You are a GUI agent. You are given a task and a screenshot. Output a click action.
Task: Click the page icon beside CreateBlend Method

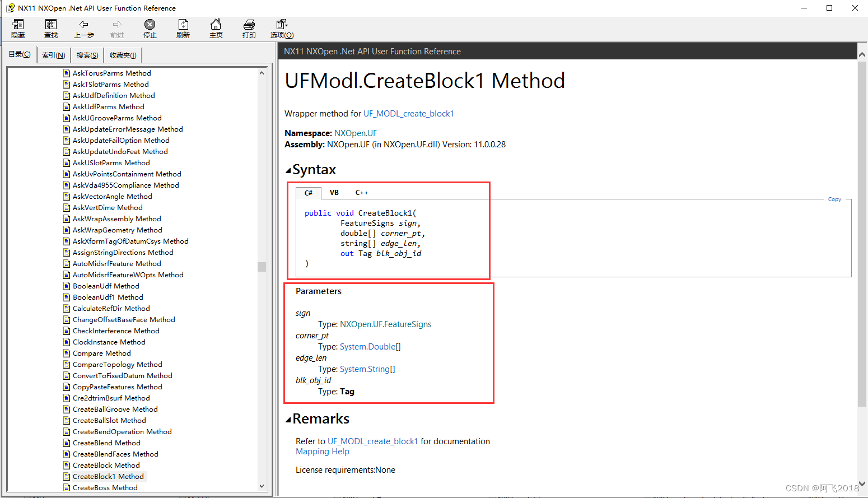coord(67,443)
